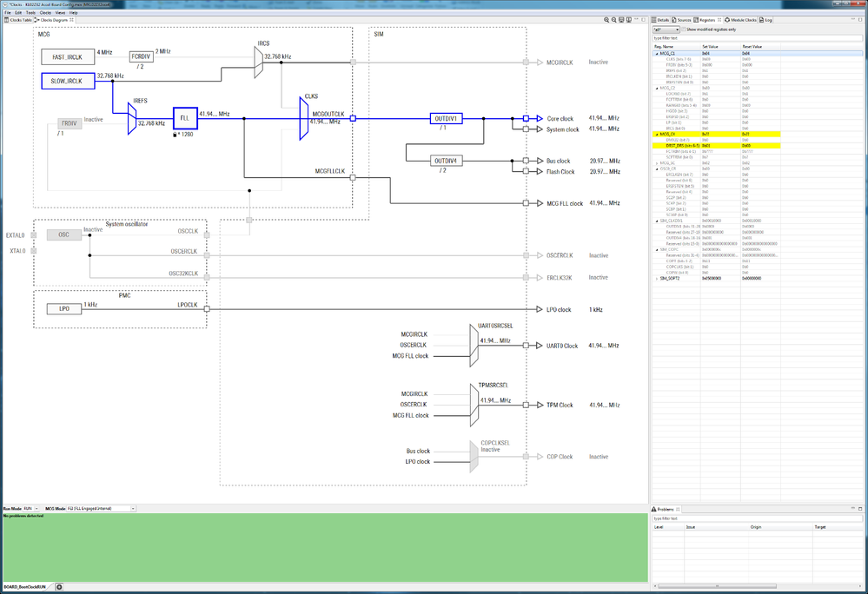Select the COPCLKSEL multiplexer
This screenshot has width=868, height=594.
pyautogui.click(x=474, y=457)
